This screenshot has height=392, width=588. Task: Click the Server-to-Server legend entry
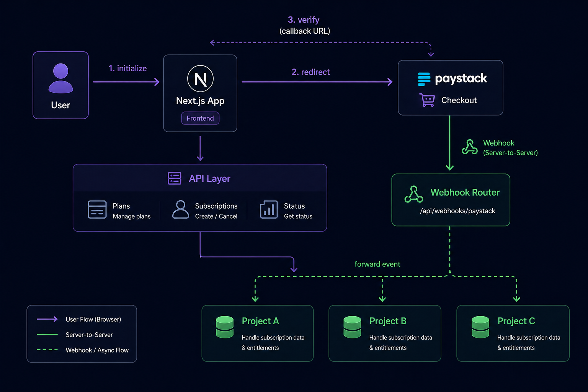coord(89,335)
